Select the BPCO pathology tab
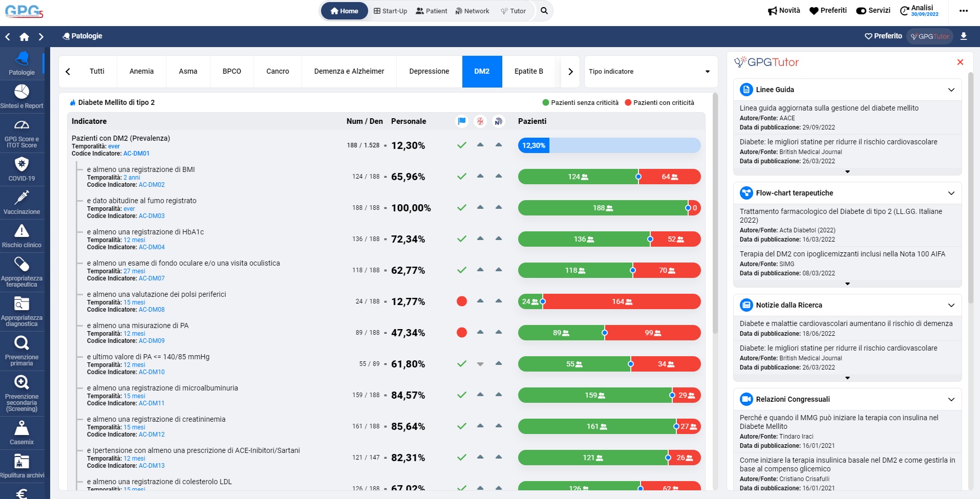 pyautogui.click(x=231, y=72)
